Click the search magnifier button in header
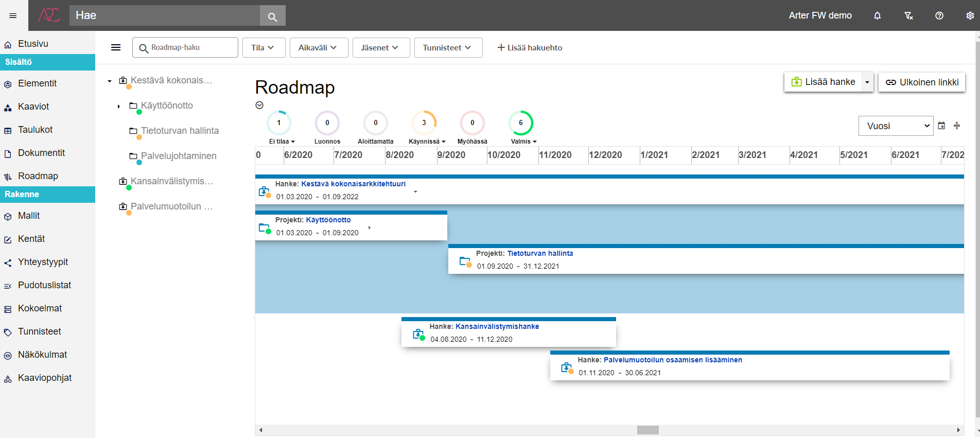 tap(272, 16)
